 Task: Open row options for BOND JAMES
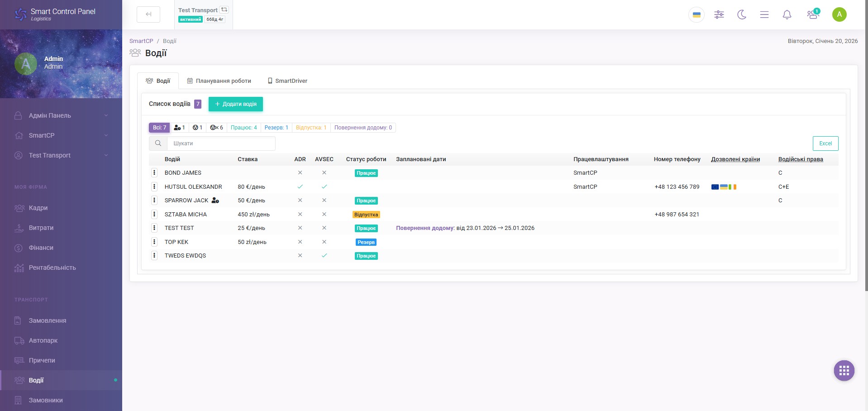[154, 172]
